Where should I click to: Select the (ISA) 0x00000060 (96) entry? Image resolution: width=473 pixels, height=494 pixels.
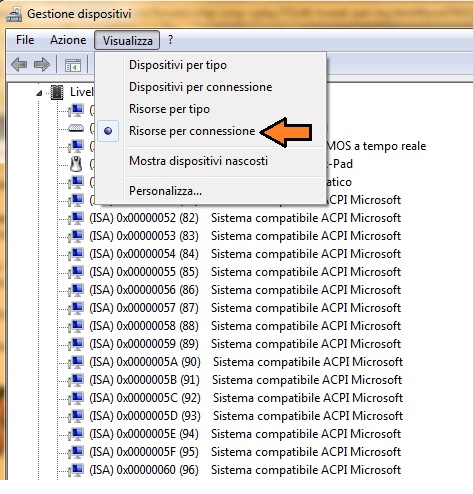pos(144,470)
